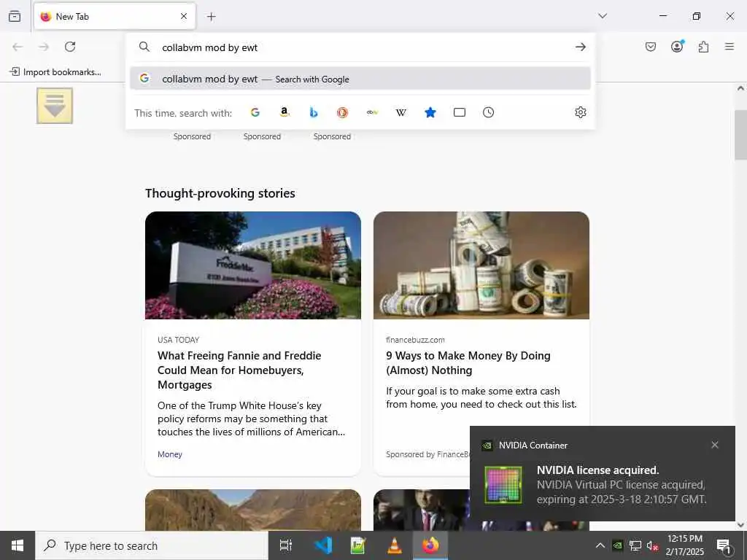
Task: Search this time with DuckDuckGo
Action: click(x=343, y=112)
